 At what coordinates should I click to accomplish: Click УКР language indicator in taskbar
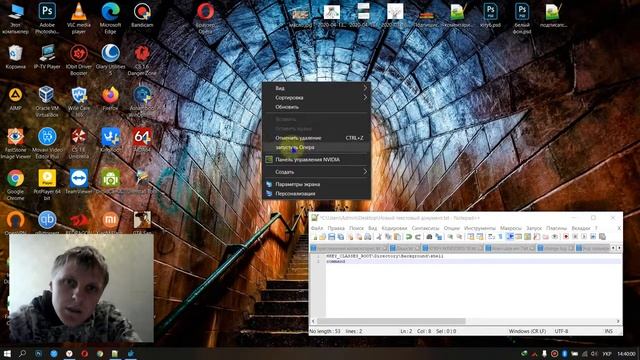click(607, 353)
